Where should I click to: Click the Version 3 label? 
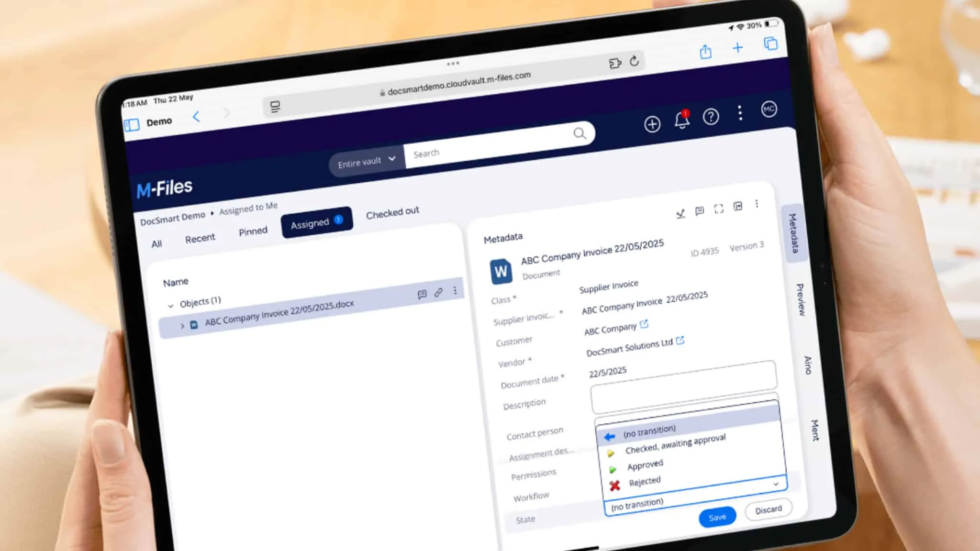click(x=746, y=247)
